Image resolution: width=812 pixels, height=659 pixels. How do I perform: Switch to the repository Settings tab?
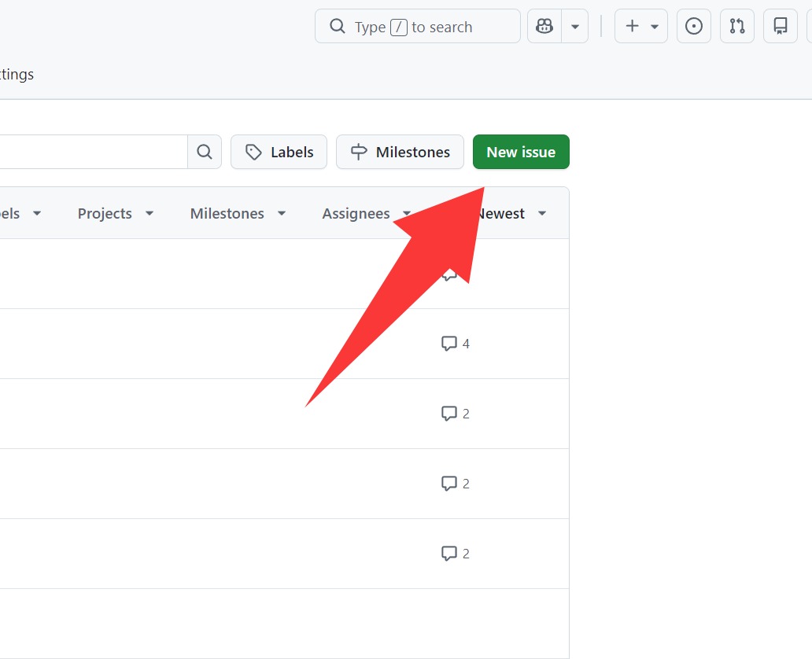coord(16,75)
